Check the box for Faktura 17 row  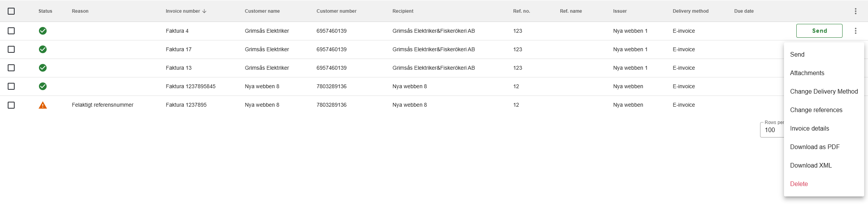click(11, 49)
